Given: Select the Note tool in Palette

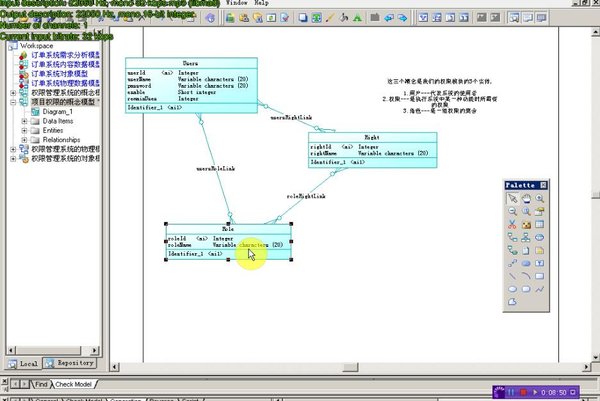Looking at the screenshot, I should coord(540,250).
